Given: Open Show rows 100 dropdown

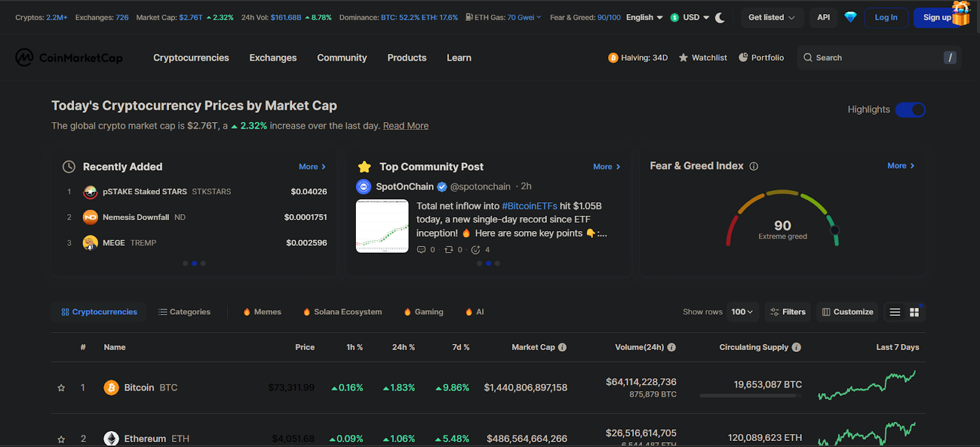Looking at the screenshot, I should pos(742,312).
